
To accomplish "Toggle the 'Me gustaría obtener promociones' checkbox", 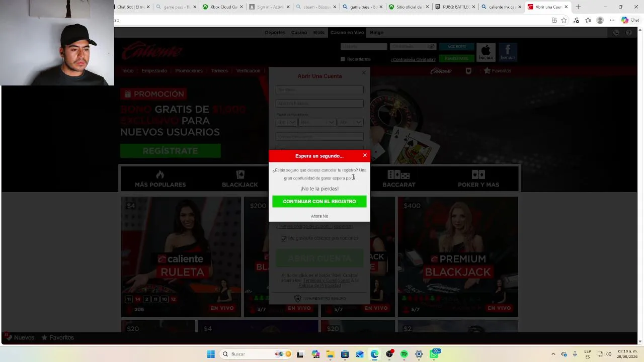I will point(284,238).
